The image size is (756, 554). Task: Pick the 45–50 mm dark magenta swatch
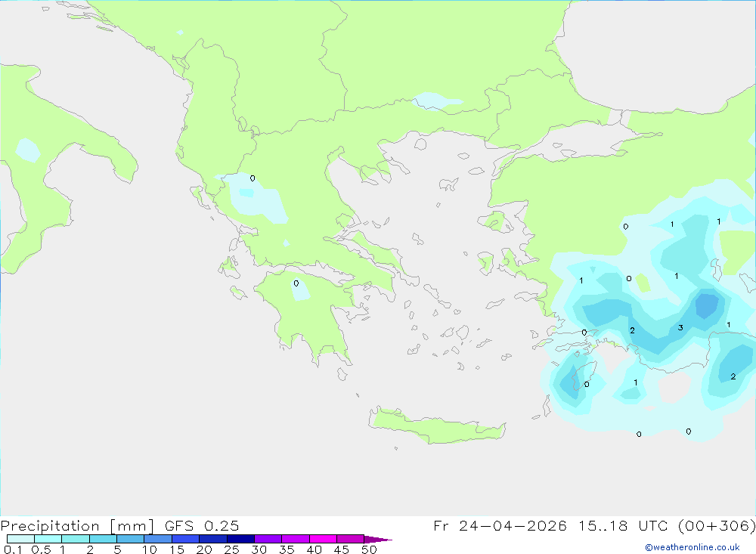tap(350, 539)
